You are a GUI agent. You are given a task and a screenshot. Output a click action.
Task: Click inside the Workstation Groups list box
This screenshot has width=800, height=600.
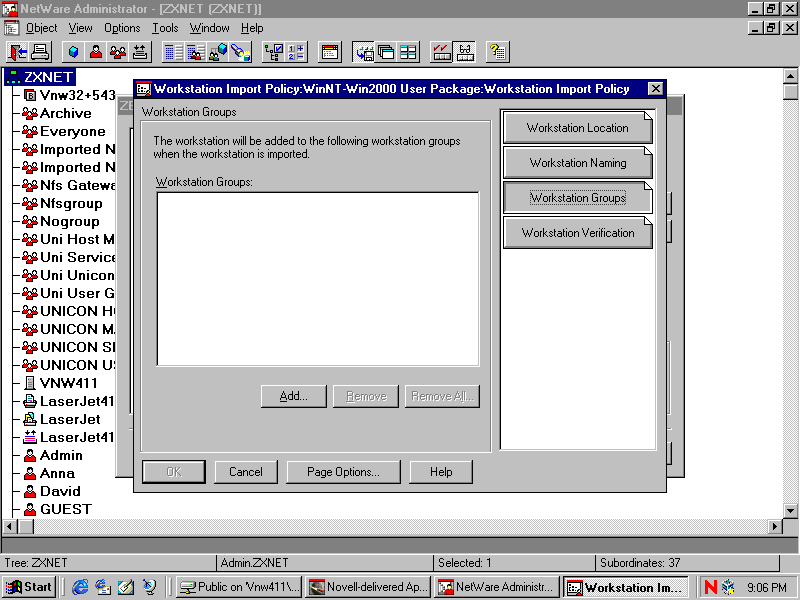[318, 279]
